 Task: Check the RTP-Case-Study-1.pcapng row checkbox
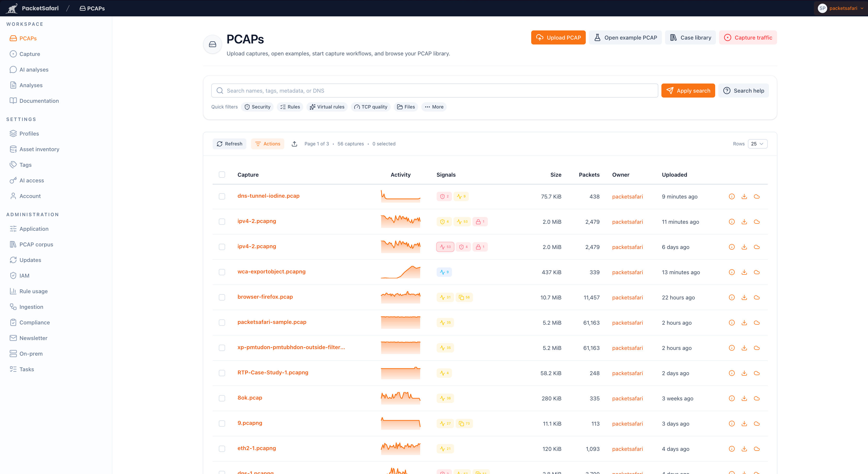point(222,373)
